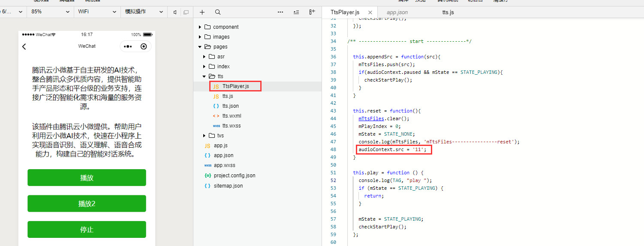Image resolution: width=644 pixels, height=246 pixels.
Task: Click code line return;
Action: coord(374,196)
